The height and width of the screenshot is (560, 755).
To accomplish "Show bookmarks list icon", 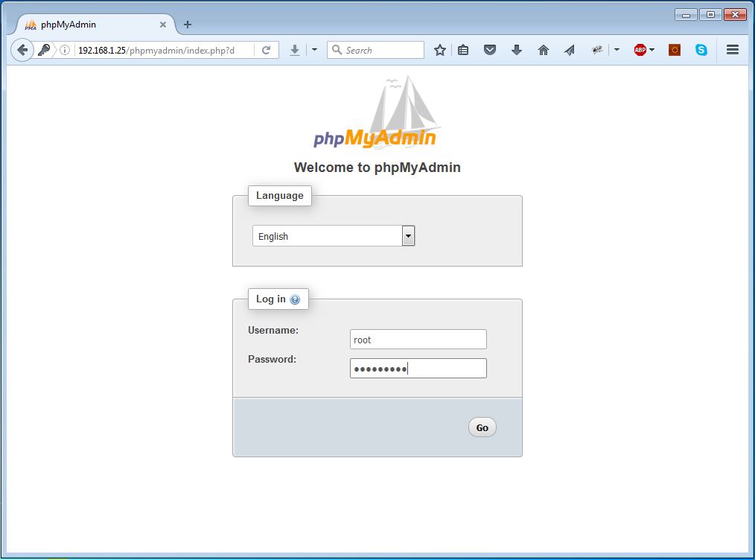I will point(463,50).
